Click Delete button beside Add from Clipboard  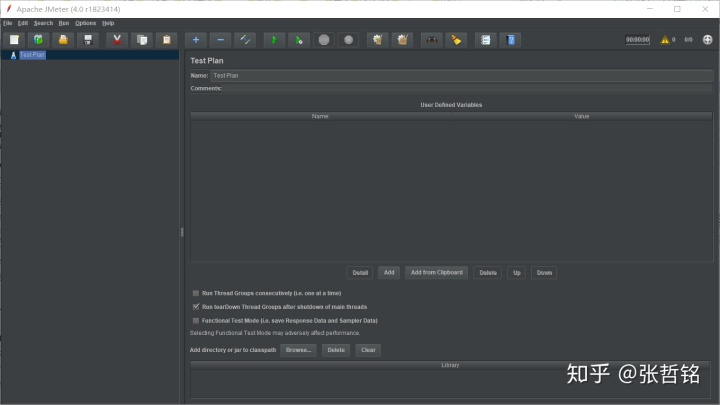point(488,273)
